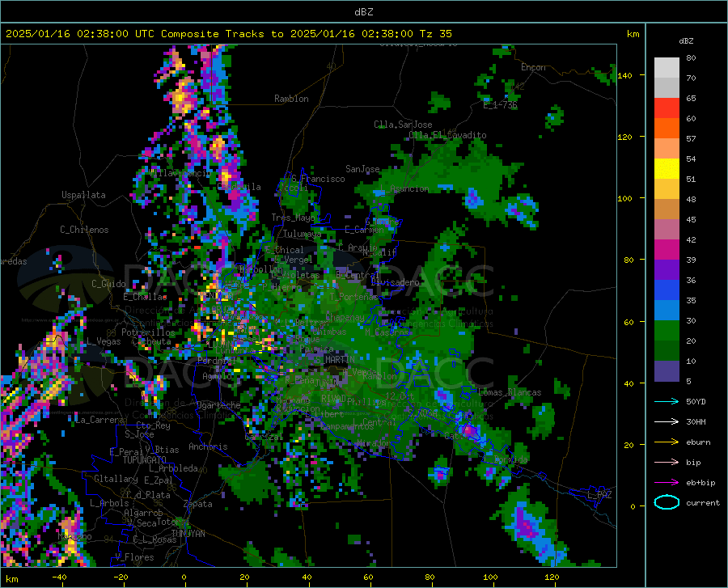Click the S_MARTIN place label
Image resolution: width=728 pixels, height=588 pixels.
coord(335,360)
